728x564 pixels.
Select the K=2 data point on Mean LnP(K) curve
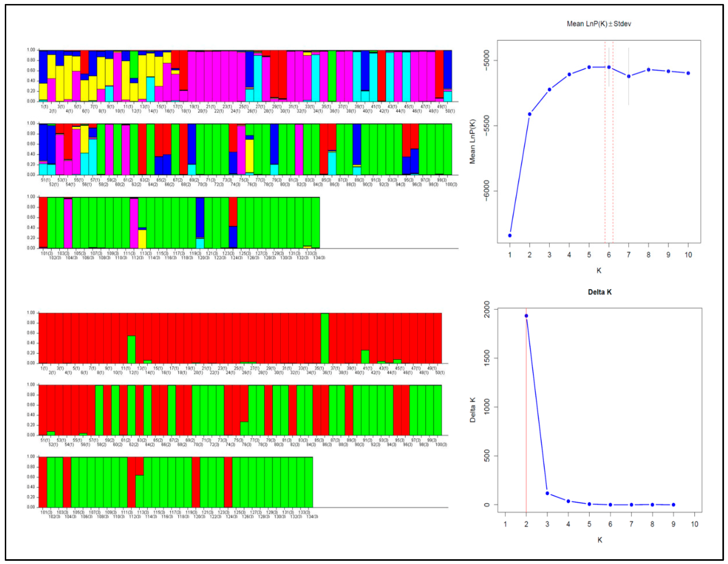tap(529, 114)
